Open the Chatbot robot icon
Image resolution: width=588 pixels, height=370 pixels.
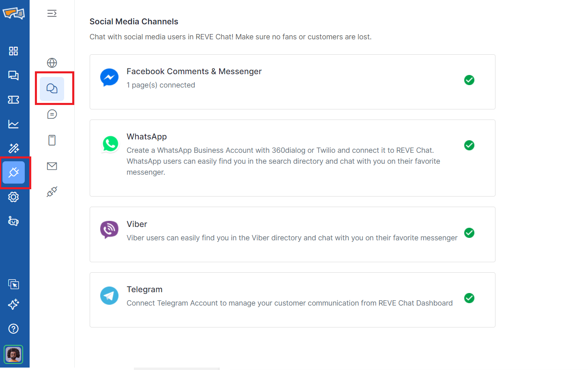pyautogui.click(x=13, y=221)
